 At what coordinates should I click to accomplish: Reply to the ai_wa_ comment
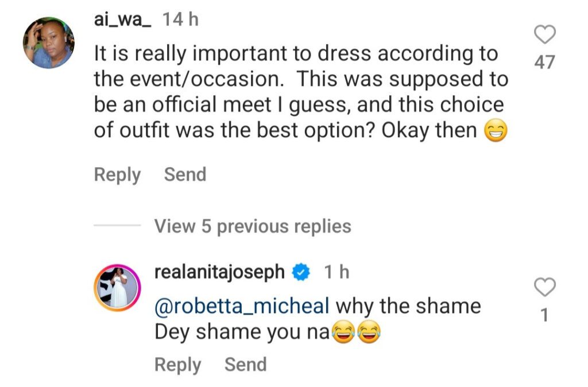tap(117, 175)
